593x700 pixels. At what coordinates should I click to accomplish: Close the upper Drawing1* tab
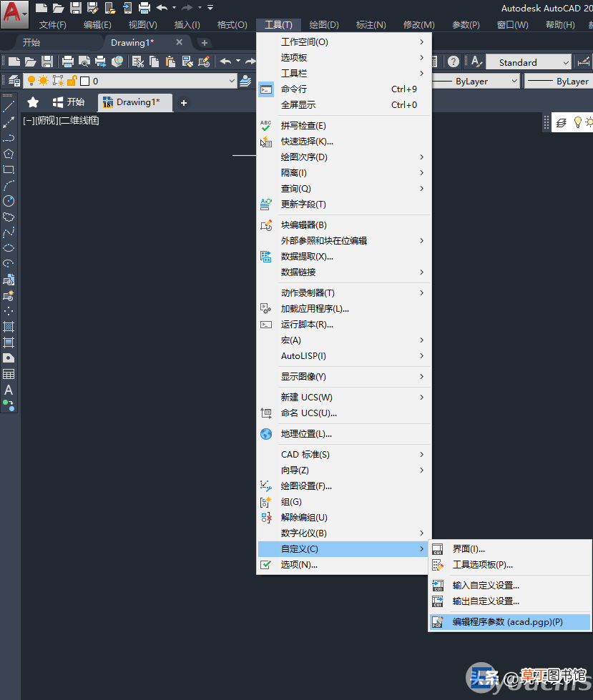[180, 42]
